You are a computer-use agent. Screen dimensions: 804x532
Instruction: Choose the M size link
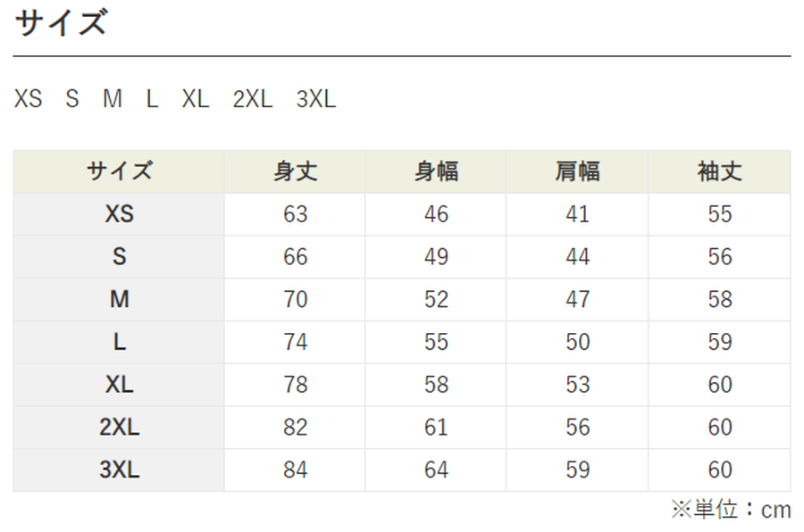(113, 98)
